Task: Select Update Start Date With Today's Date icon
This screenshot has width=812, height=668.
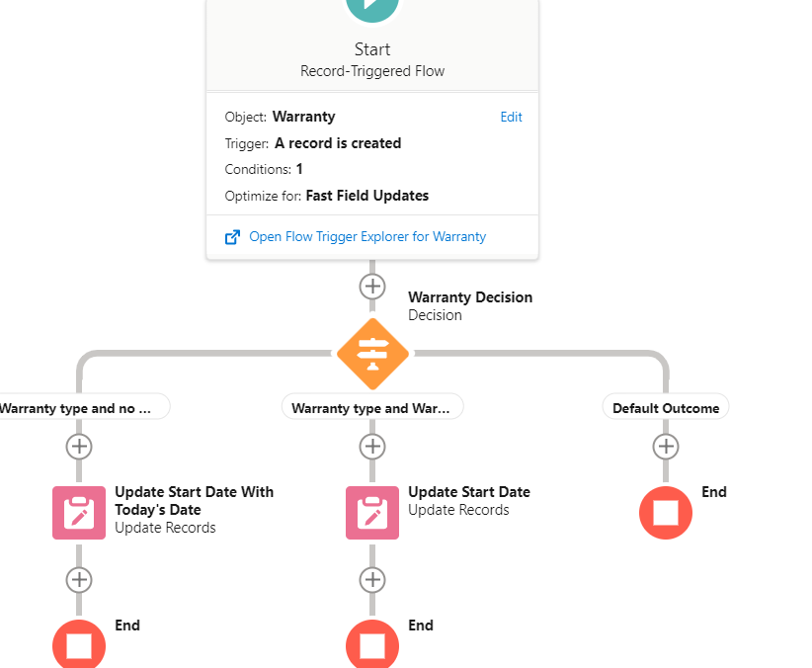Action: point(79,513)
